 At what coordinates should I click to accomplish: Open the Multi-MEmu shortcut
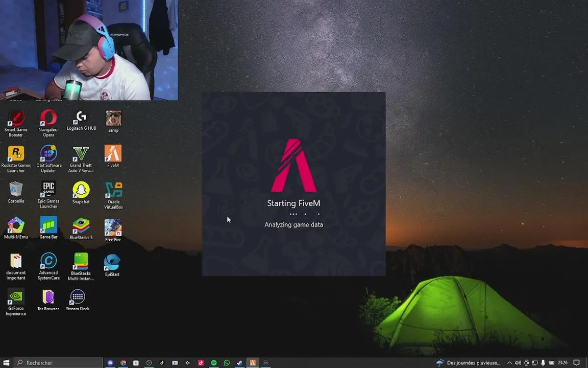(x=16, y=228)
